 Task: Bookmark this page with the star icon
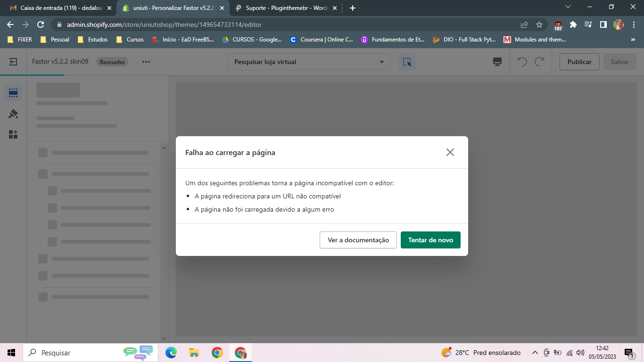[x=539, y=25]
